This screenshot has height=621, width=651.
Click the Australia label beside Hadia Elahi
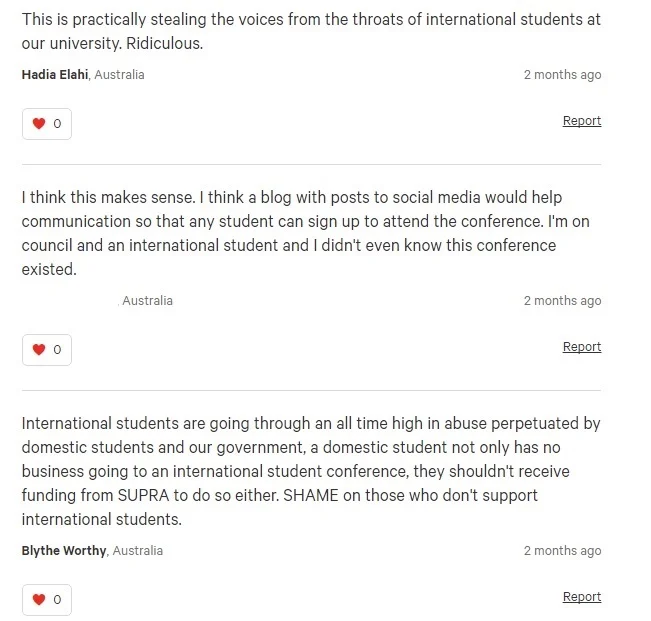point(119,75)
